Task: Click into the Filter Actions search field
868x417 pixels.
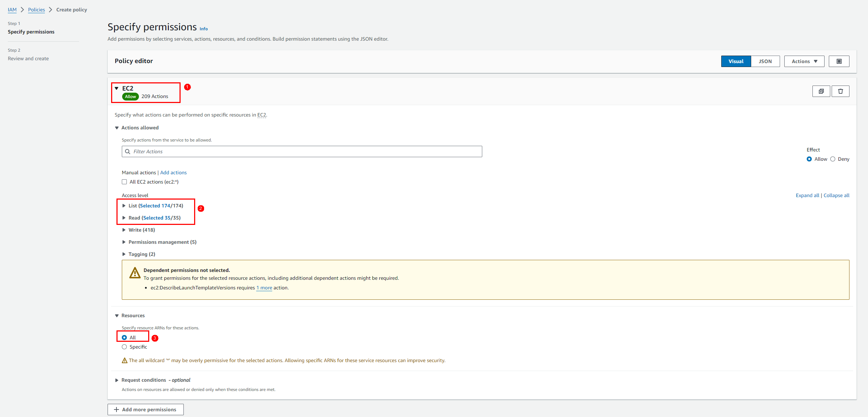Action: pyautogui.click(x=306, y=151)
